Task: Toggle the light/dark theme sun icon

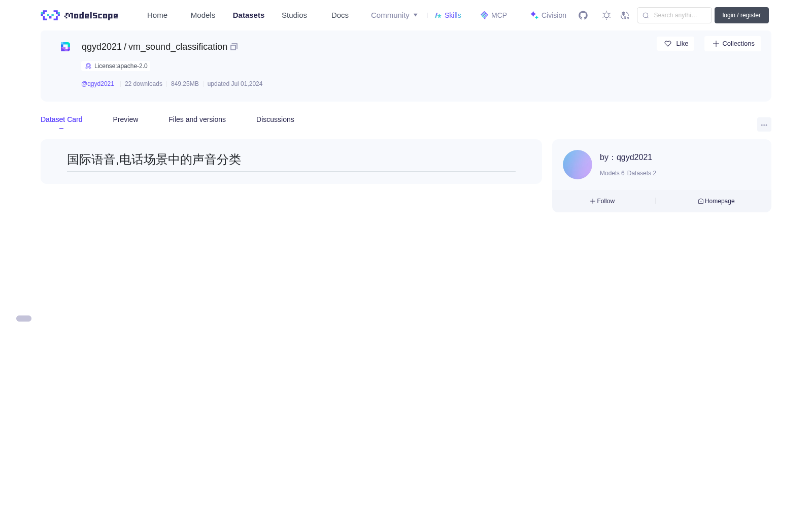Action: (606, 15)
